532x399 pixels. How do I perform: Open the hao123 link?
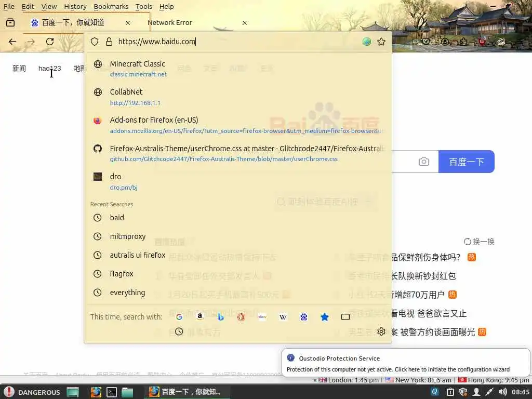(x=49, y=69)
